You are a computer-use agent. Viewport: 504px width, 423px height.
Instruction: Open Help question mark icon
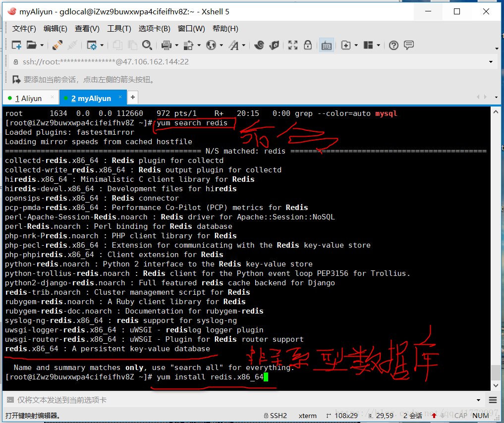click(x=393, y=45)
